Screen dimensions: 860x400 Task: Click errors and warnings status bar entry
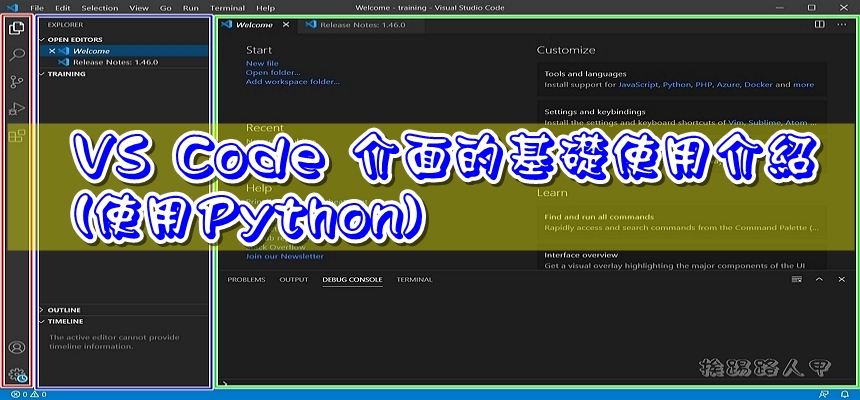click(x=29, y=395)
